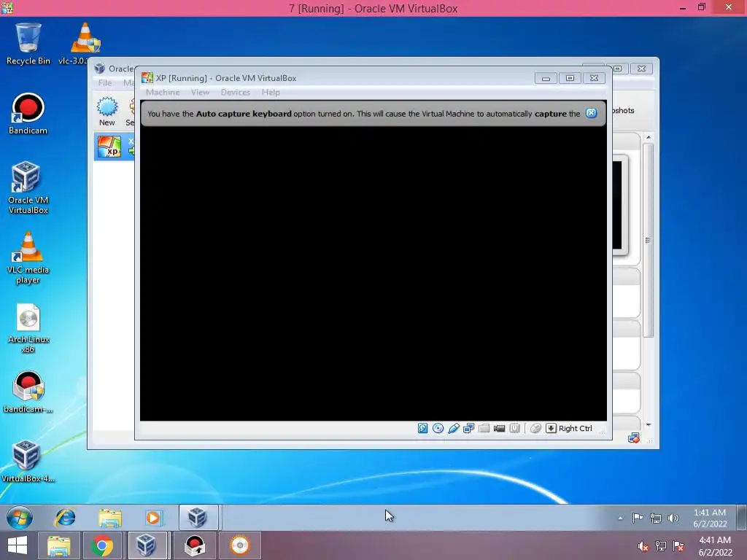Select VirtualBox-4 installer desktop icon
The height and width of the screenshot is (560, 747).
point(28,462)
